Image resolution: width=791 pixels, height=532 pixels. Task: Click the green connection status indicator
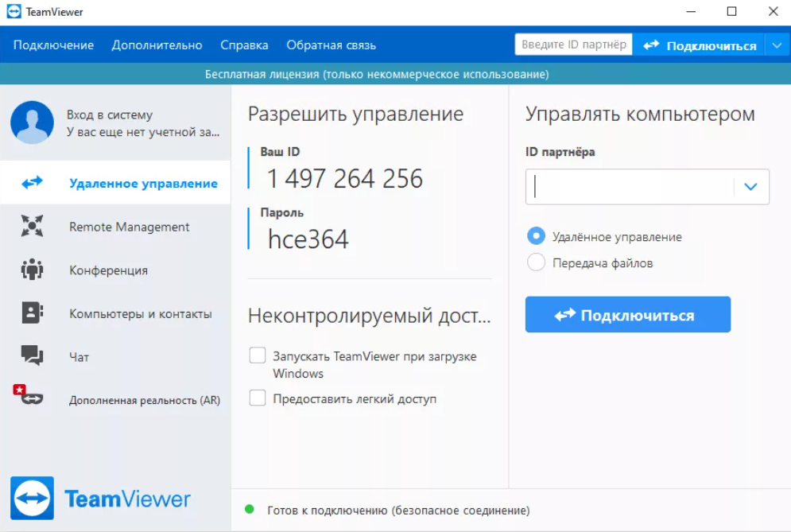pos(249,509)
